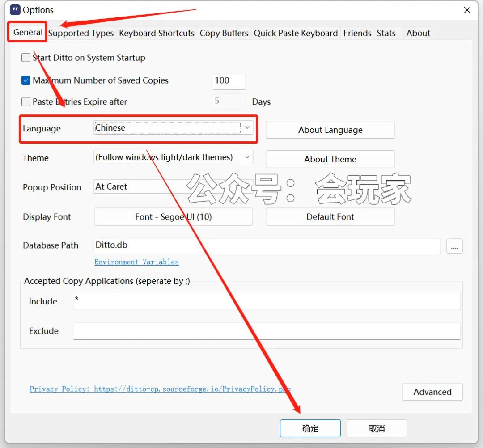
Task: Enable Start Ditto on System Startup checkbox
Action: tap(26, 58)
